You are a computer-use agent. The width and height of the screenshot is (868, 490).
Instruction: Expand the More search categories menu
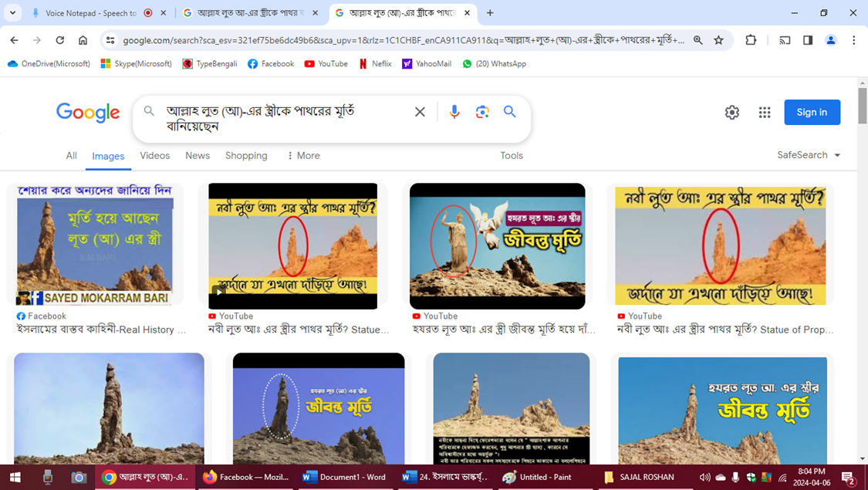(302, 155)
